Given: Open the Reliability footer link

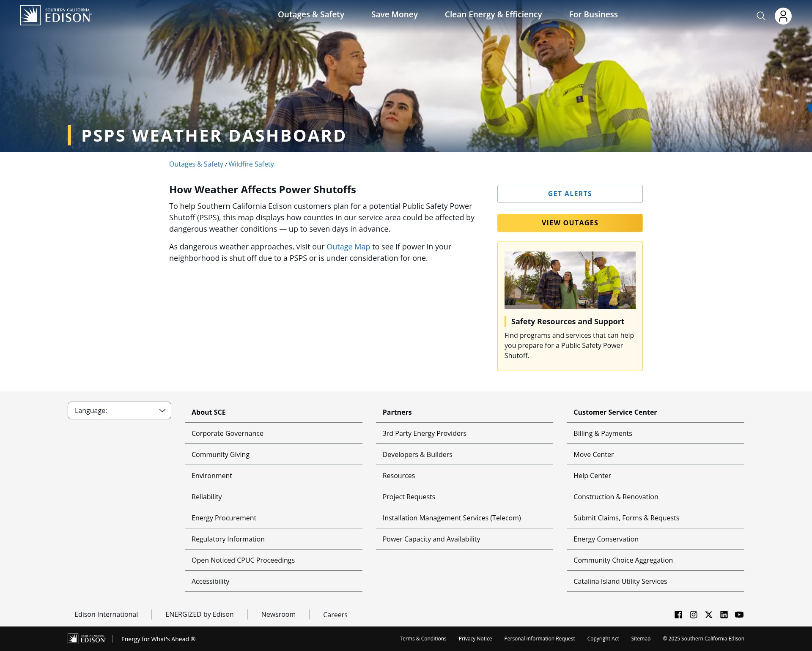Looking at the screenshot, I should 206,497.
